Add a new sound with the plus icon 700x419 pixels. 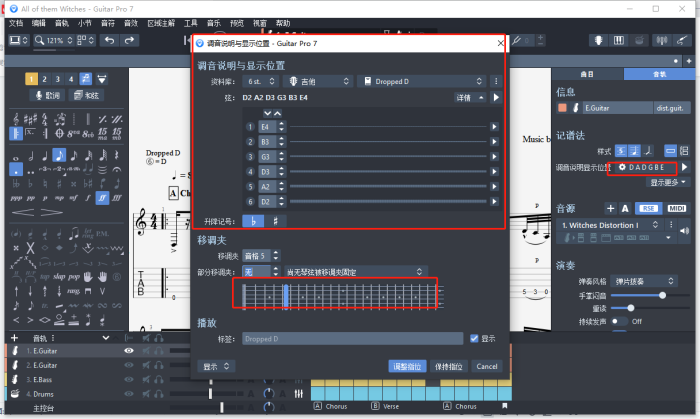(x=609, y=208)
